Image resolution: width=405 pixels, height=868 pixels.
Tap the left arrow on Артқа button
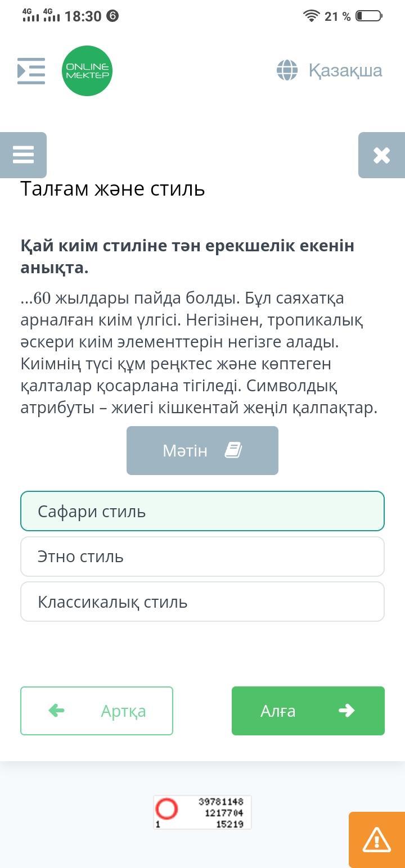pos(57,711)
